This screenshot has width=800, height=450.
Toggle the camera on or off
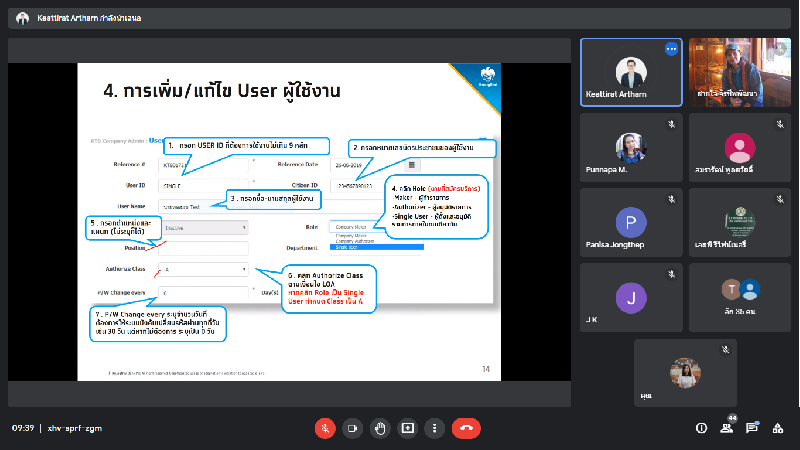[x=352, y=427]
